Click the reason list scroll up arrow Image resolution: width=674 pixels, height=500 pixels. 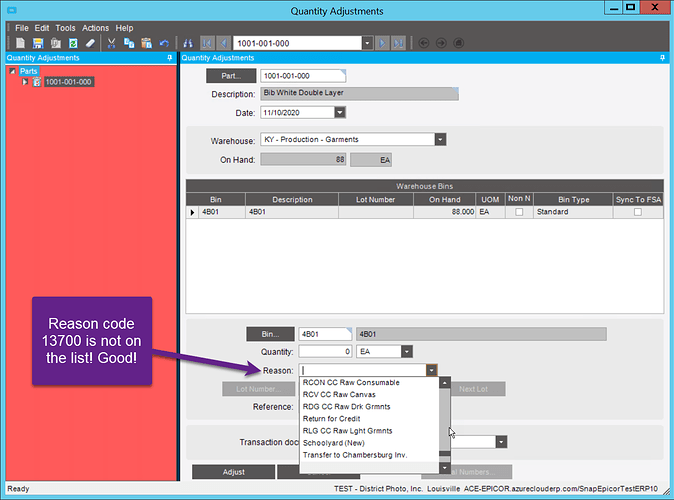(445, 382)
